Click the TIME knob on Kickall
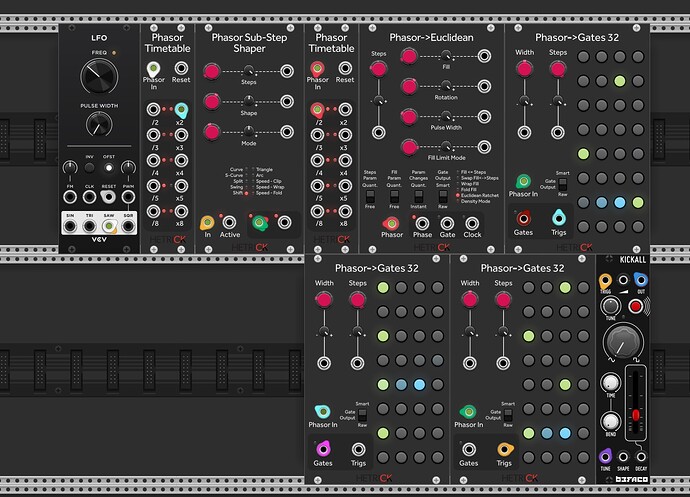Viewport: 690px width, 497px height. pyautogui.click(x=611, y=383)
